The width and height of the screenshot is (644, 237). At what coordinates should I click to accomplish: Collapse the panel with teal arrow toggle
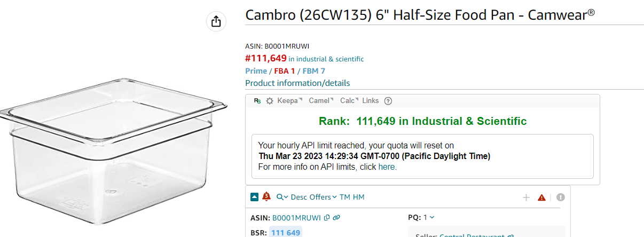click(255, 197)
